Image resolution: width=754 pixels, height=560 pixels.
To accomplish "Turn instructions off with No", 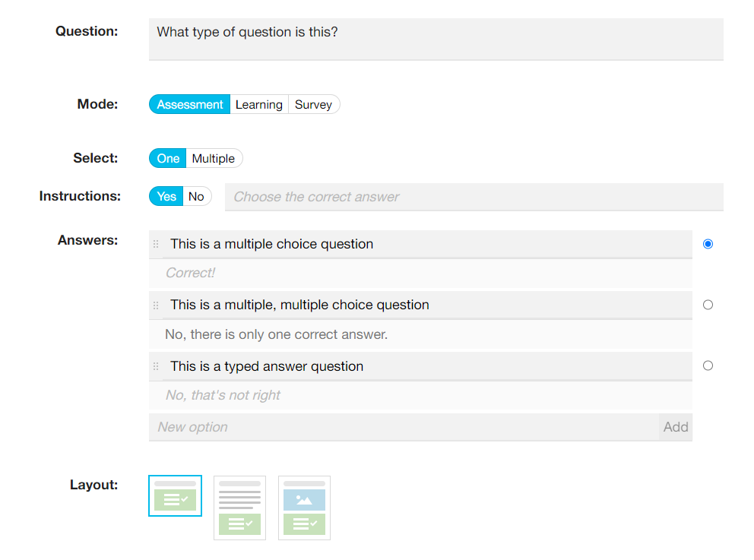I will (x=197, y=196).
